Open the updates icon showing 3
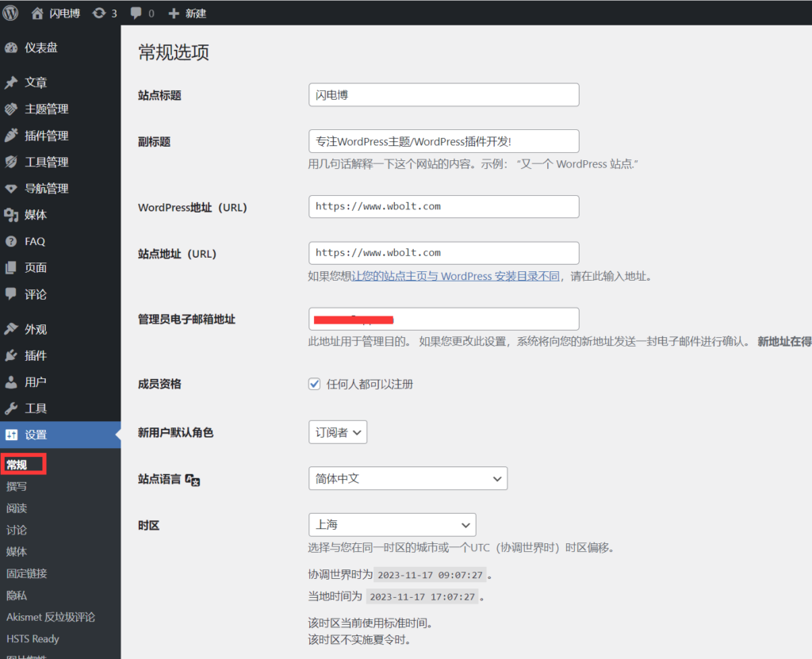Viewport: 812px width, 659px height. [x=99, y=13]
